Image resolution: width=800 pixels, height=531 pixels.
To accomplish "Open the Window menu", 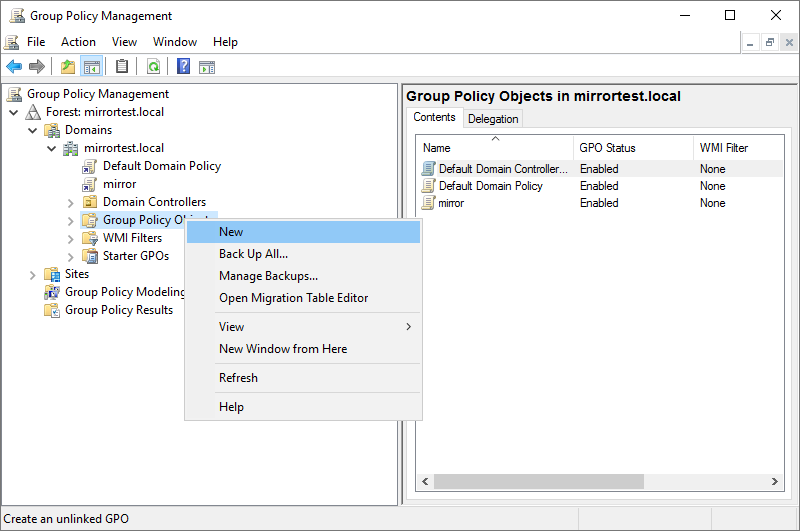I will click(174, 42).
